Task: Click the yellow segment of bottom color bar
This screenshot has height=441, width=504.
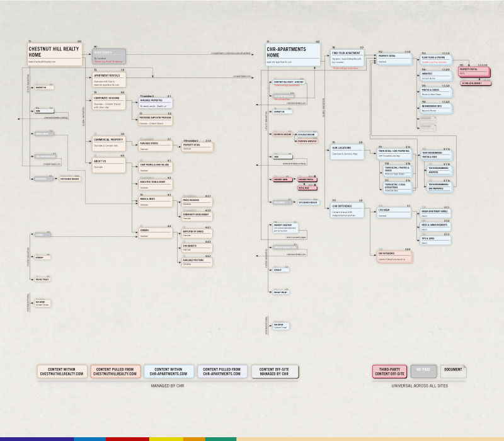Action: point(166,439)
